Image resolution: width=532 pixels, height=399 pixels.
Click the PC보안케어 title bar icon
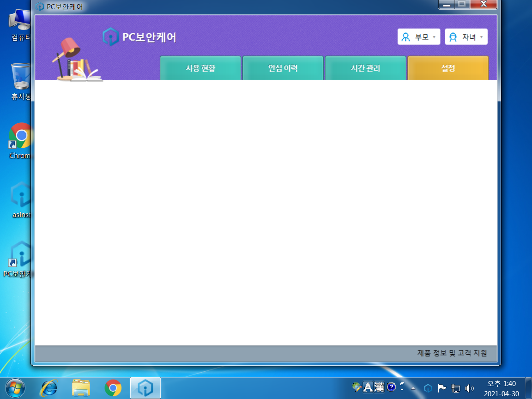pyautogui.click(x=40, y=6)
